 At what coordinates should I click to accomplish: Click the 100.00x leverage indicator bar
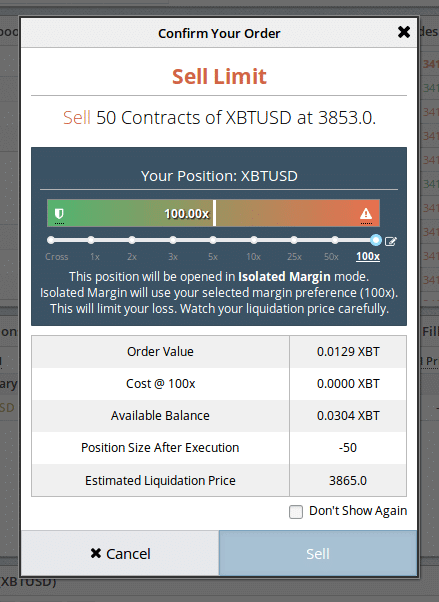[213, 213]
